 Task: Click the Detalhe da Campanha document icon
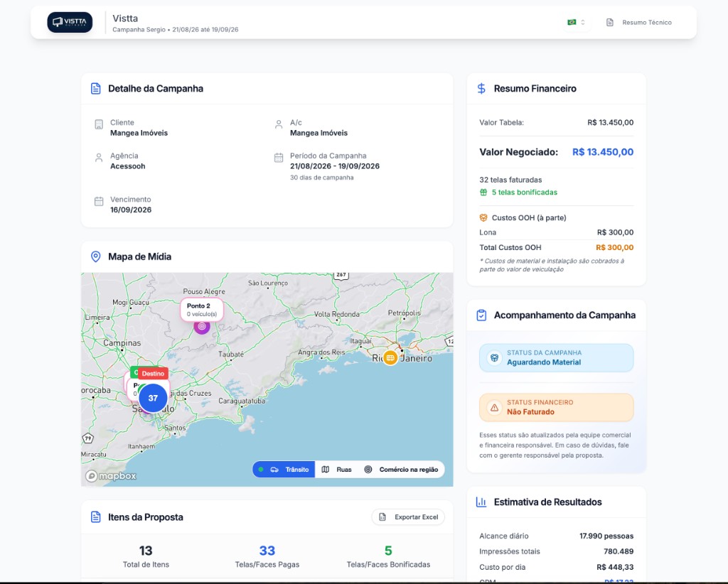96,89
